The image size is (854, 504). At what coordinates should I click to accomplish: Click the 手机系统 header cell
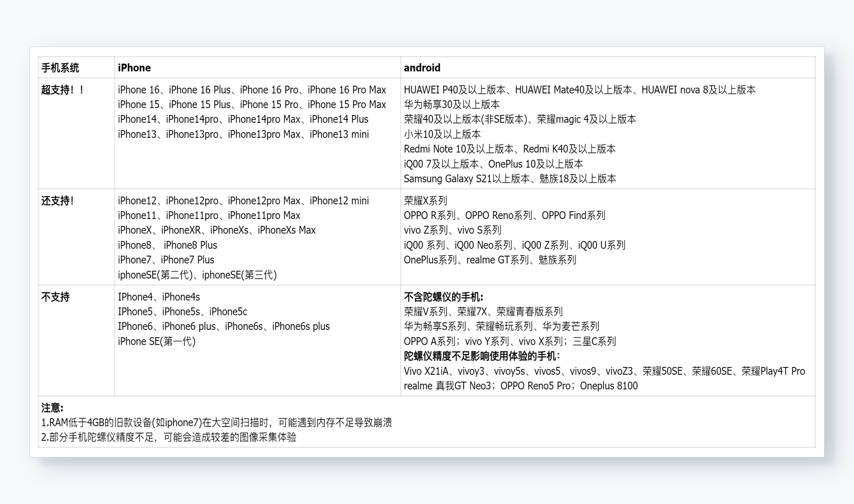[61, 67]
